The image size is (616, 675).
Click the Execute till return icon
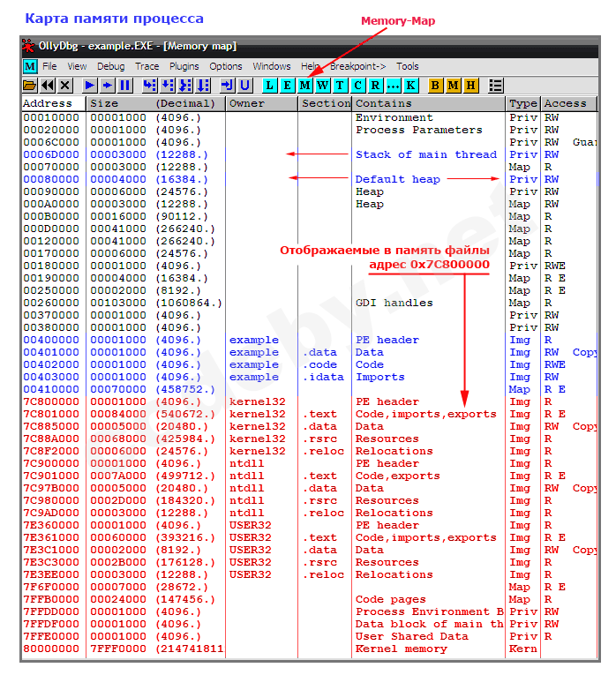(227, 86)
